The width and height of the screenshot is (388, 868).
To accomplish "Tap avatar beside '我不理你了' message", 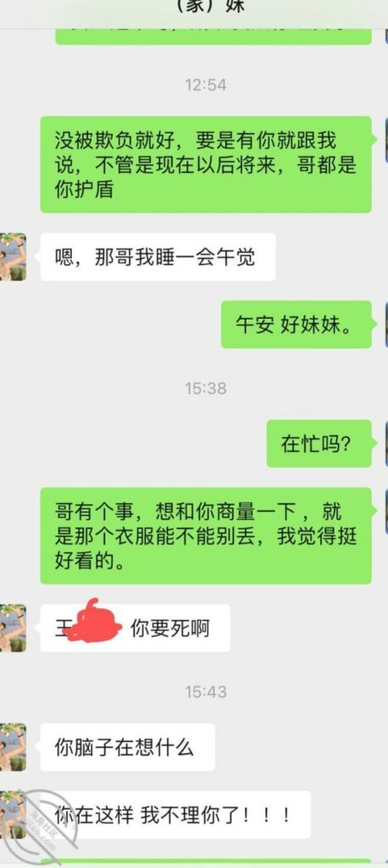I will coord(13,815).
